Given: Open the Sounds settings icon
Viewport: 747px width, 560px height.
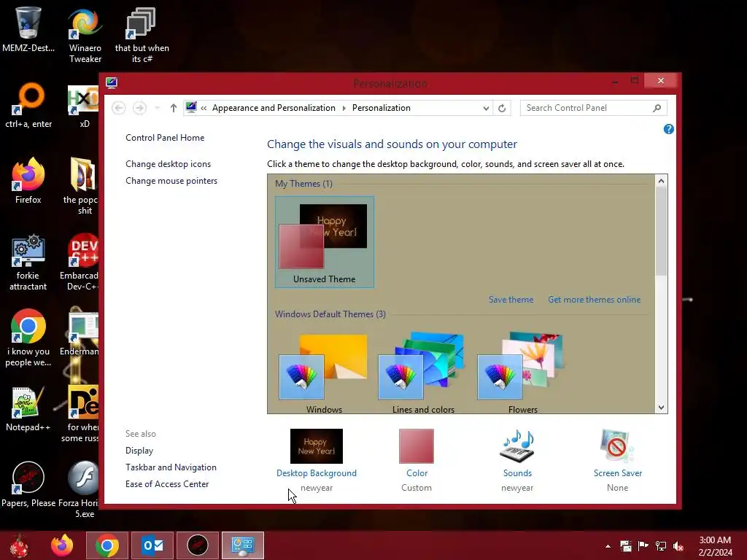Looking at the screenshot, I should pos(517,446).
